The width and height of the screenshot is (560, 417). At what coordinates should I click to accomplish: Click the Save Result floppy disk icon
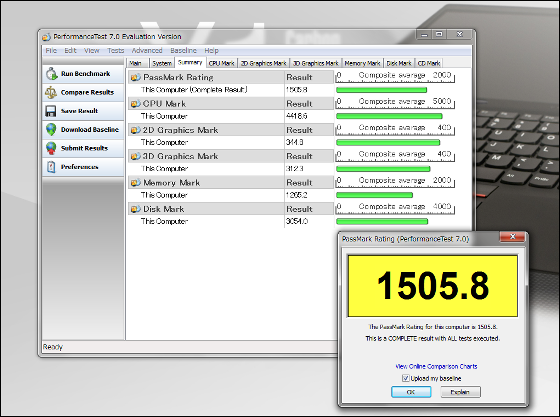point(51,111)
